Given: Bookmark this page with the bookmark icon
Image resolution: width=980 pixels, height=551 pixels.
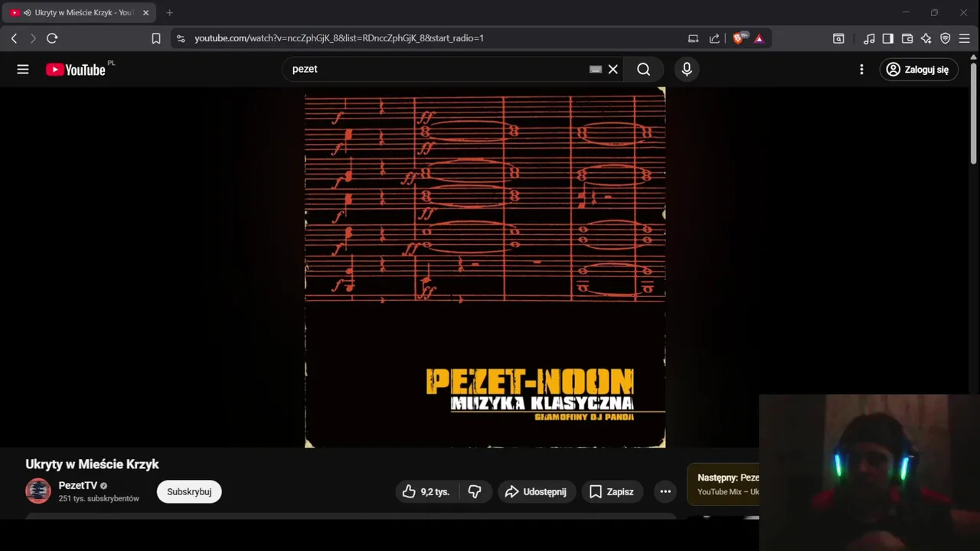Looking at the screenshot, I should tap(156, 38).
